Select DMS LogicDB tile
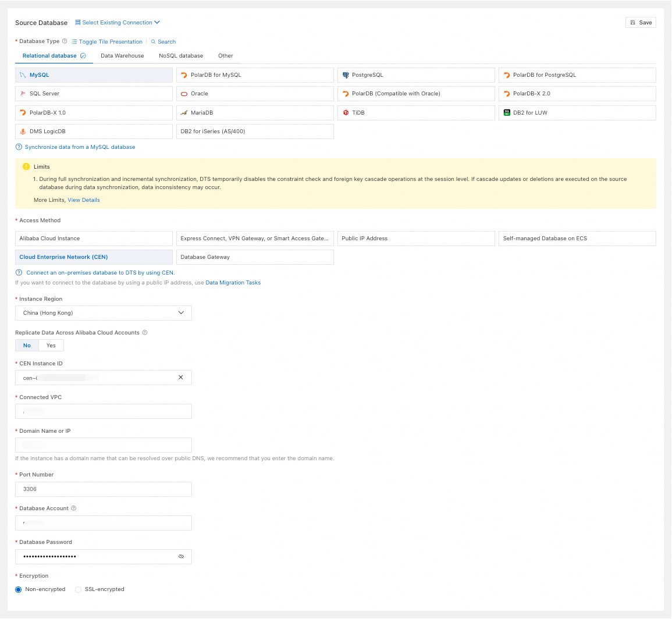Screen dimensions: 672x619 tap(94, 131)
